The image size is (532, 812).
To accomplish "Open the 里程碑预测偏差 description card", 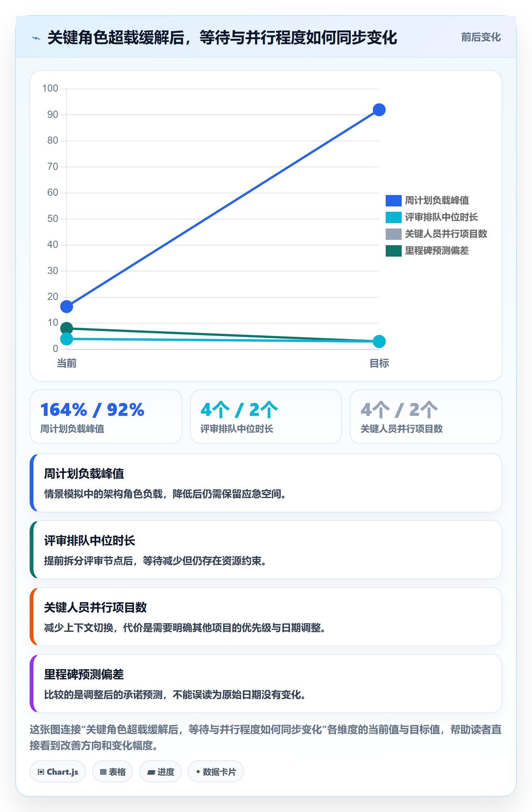I will point(266,684).
